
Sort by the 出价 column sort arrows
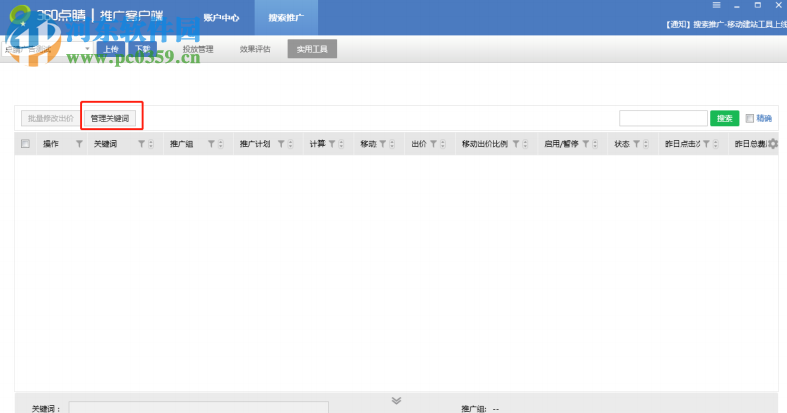(443, 144)
